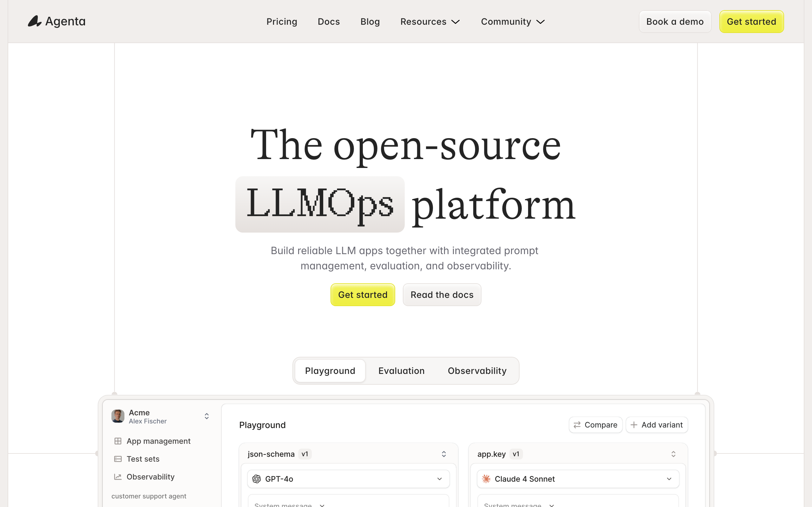Open the Acme workspace switcher arrows
The height and width of the screenshot is (507, 812).
tap(207, 416)
